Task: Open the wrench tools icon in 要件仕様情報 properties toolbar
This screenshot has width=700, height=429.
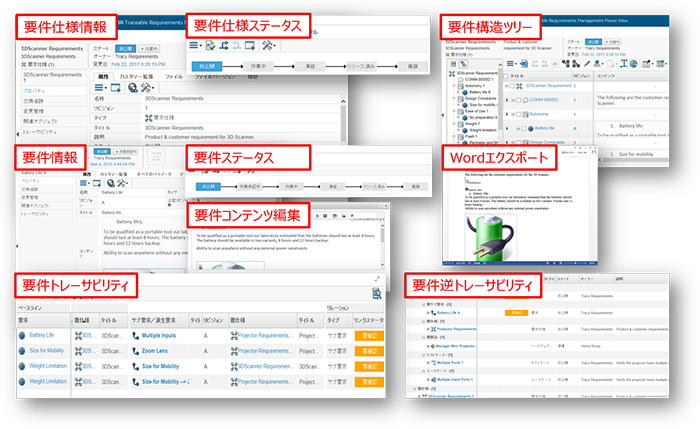Action: pos(147,87)
